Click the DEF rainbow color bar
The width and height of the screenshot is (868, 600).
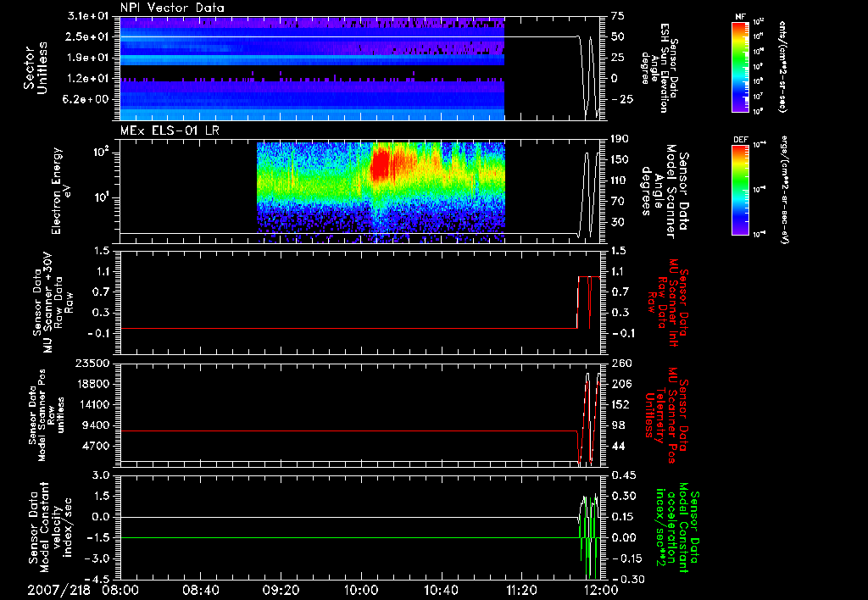(740, 189)
